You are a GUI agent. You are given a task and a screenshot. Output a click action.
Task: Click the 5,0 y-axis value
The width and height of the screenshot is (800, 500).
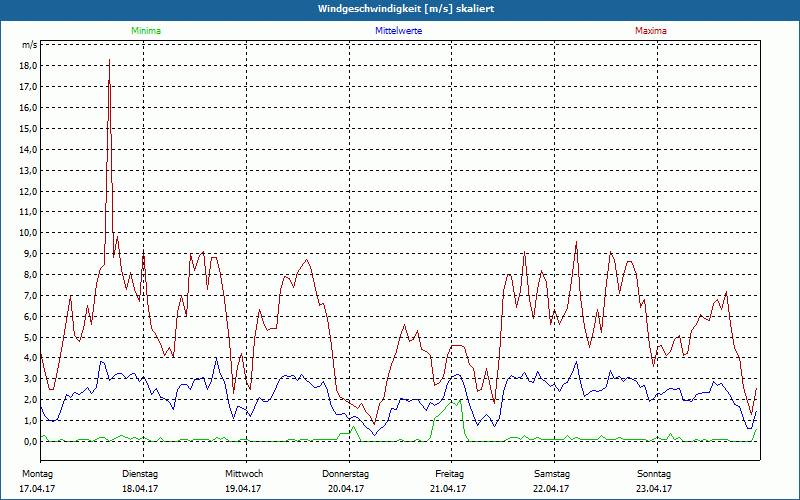pos(30,337)
